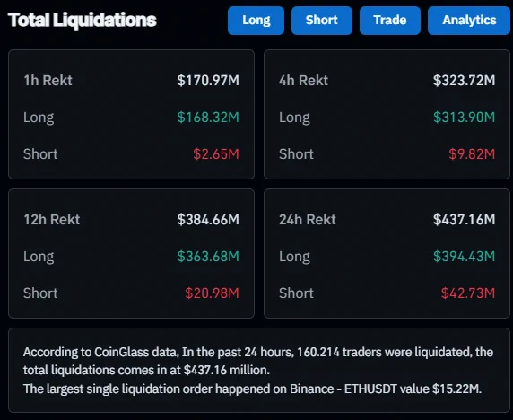
Task: Click the 4h Short value $9.82M
Action: click(472, 154)
